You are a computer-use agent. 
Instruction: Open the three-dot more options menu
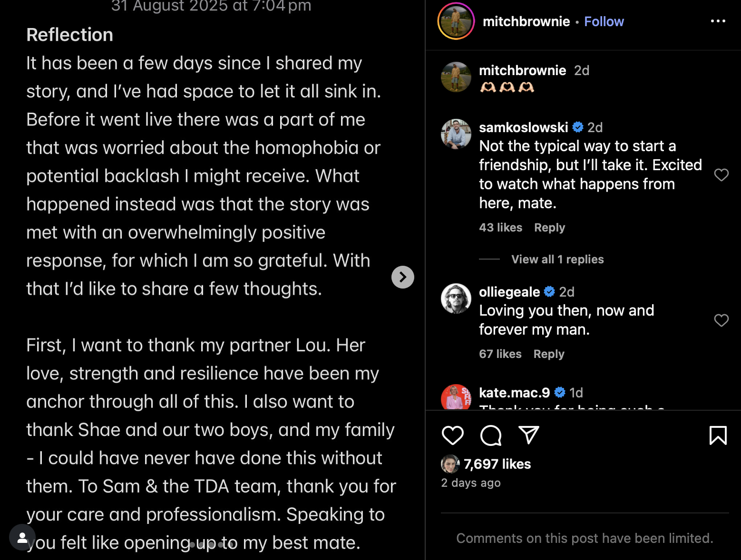coord(718,21)
